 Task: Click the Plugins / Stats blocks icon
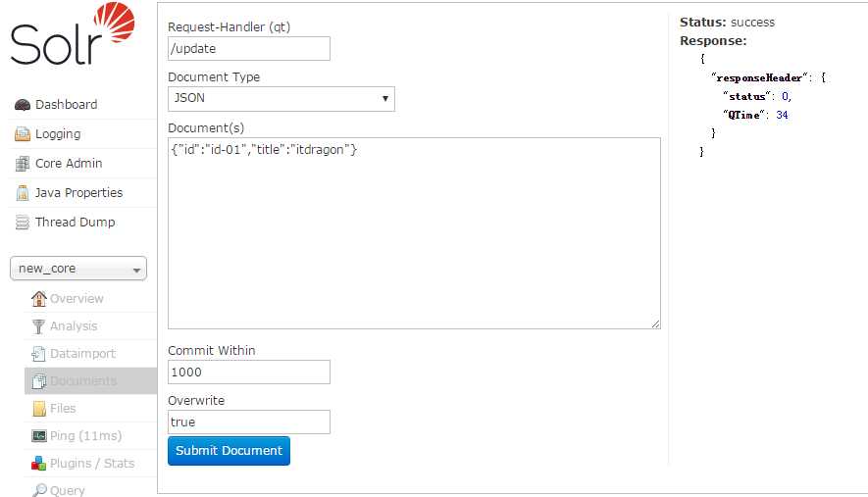pos(39,464)
